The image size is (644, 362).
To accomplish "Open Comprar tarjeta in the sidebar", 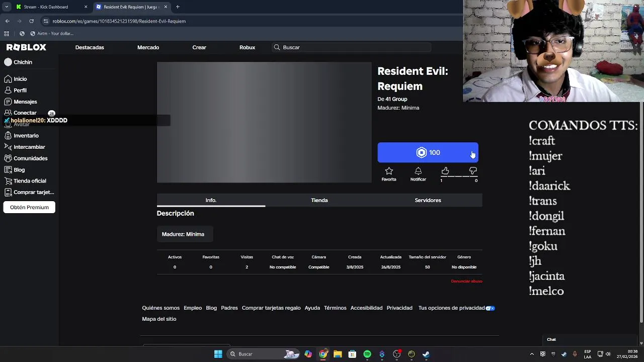I will [33, 192].
